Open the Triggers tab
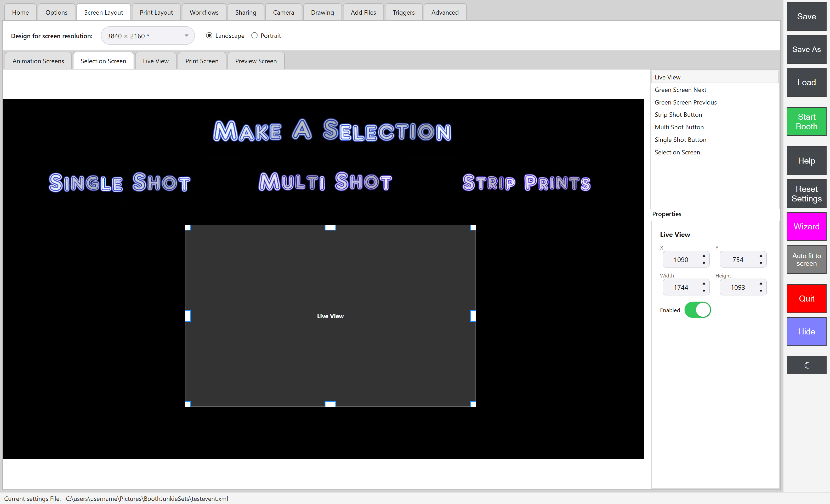Image resolution: width=830 pixels, height=504 pixels. point(403,13)
